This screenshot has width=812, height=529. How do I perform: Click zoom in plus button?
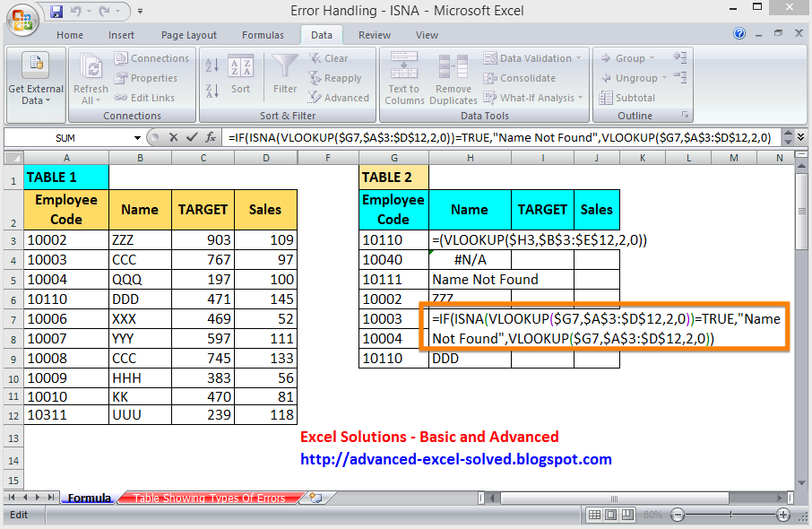[x=783, y=515]
